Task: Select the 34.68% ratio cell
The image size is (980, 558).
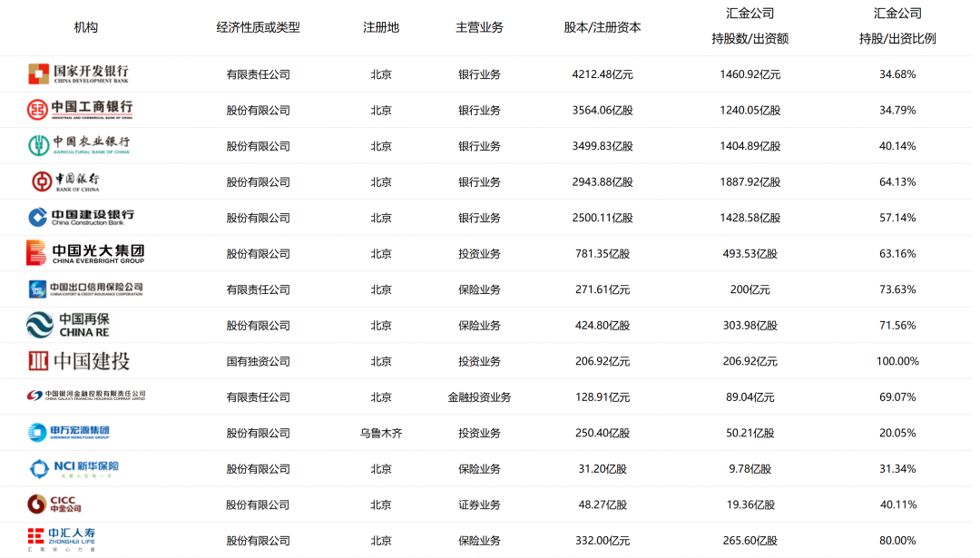Action: (x=897, y=74)
